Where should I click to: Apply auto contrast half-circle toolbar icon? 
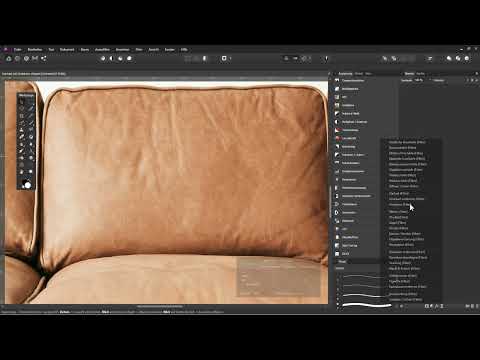[112, 59]
